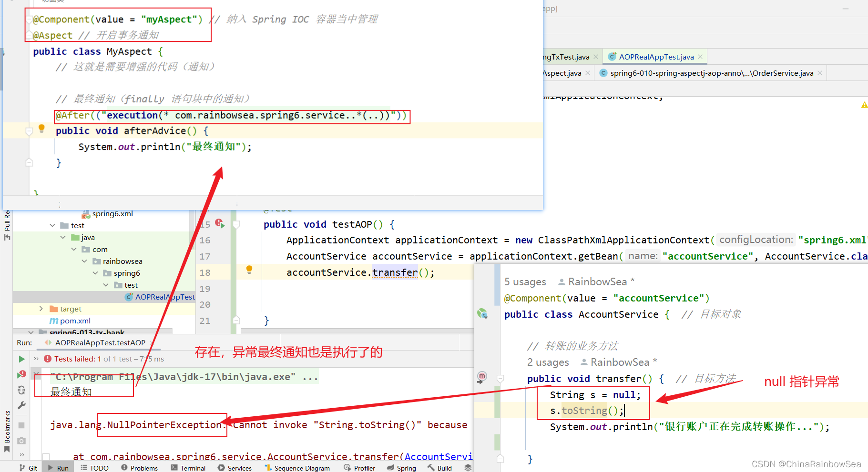Image resolution: width=868 pixels, height=472 pixels.
Task: Collapse console output fold arrow by java.exe line
Action: (36, 373)
